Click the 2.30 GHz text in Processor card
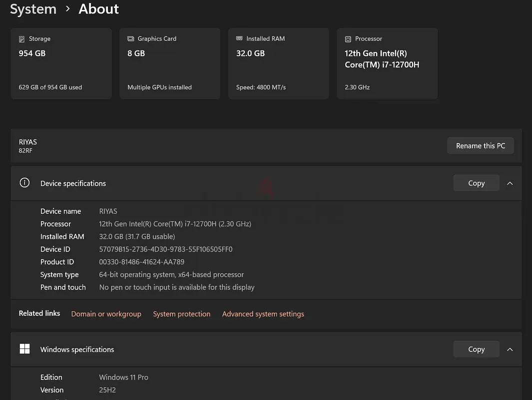This screenshot has width=532, height=400. point(357,87)
